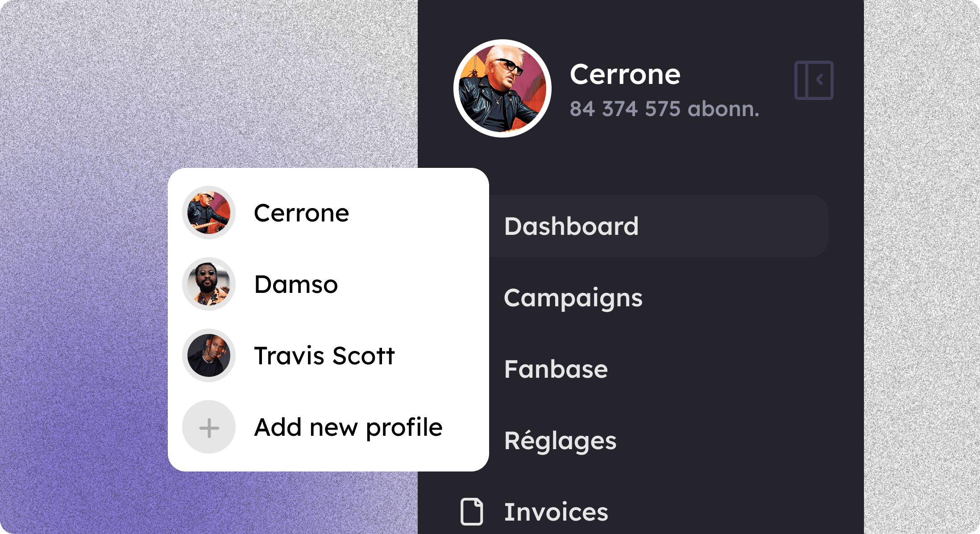Select Travis Scott by name in the profile switcher

point(324,356)
